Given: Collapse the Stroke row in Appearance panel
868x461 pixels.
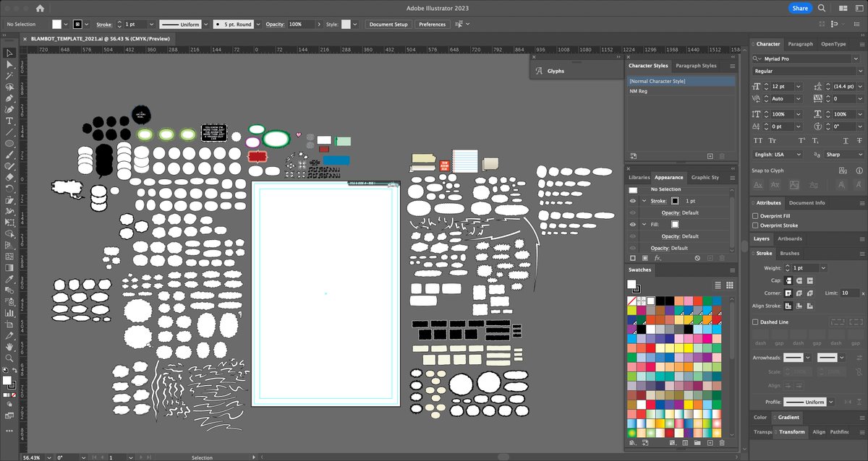Looking at the screenshot, I should 644,201.
